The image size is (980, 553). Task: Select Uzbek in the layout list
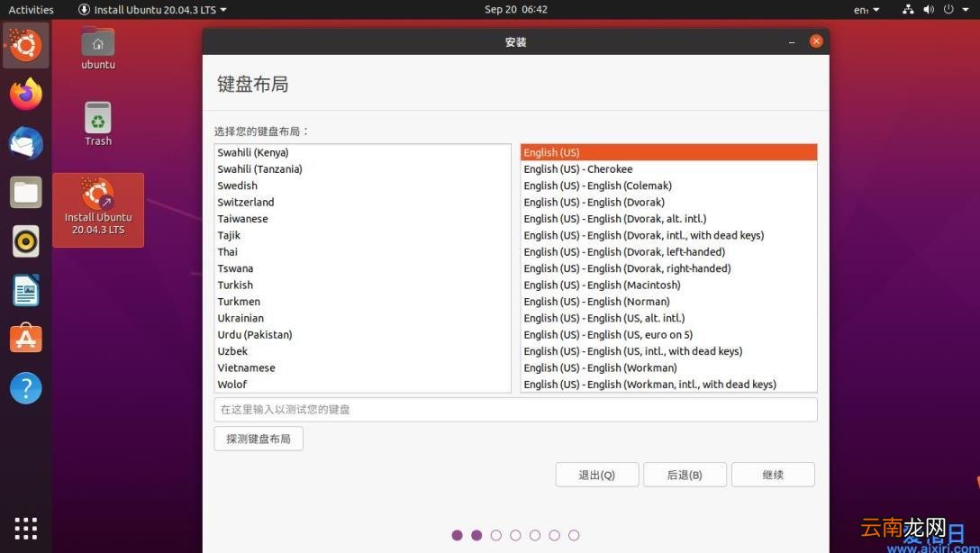(x=362, y=351)
